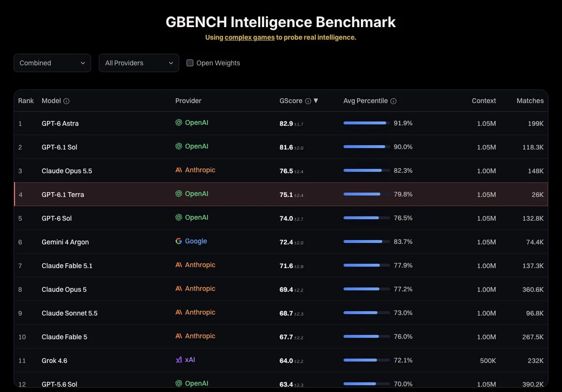Click the Anthropic logo in Claude Sonnet 5.5 row
Viewport: 562px width, 392px height.
(x=178, y=312)
